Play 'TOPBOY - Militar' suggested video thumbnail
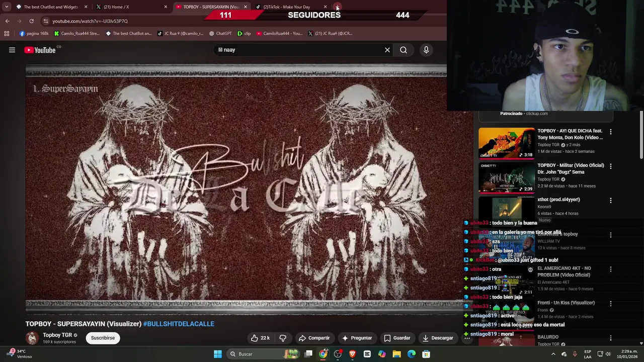The height and width of the screenshot is (362, 644). (x=506, y=177)
